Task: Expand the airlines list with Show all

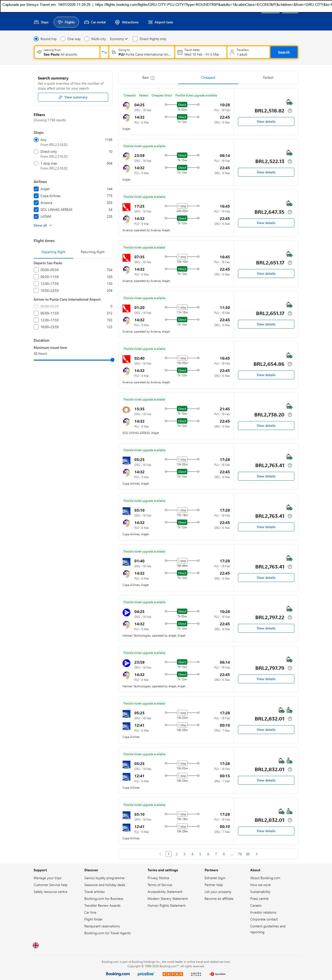Action: tap(43, 225)
